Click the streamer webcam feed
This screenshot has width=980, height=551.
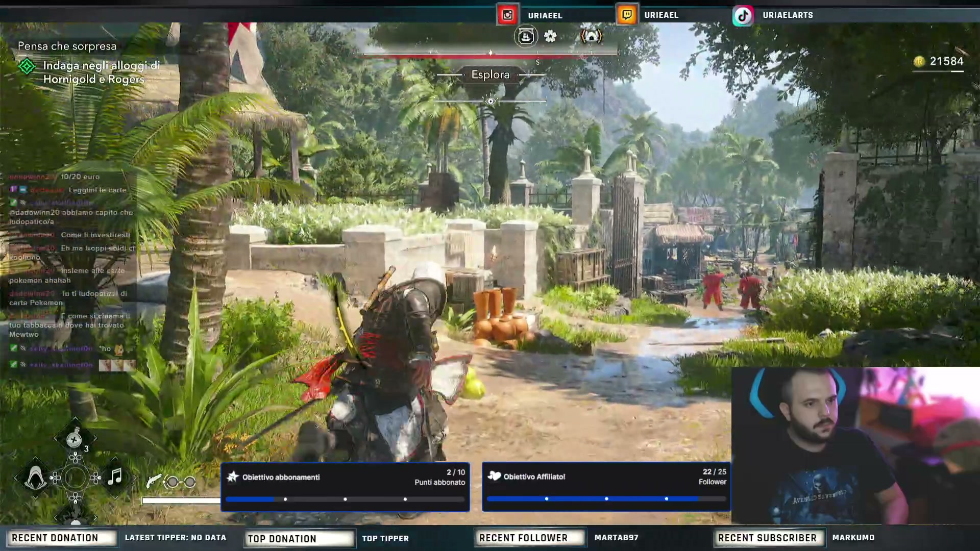pyautogui.click(x=855, y=446)
